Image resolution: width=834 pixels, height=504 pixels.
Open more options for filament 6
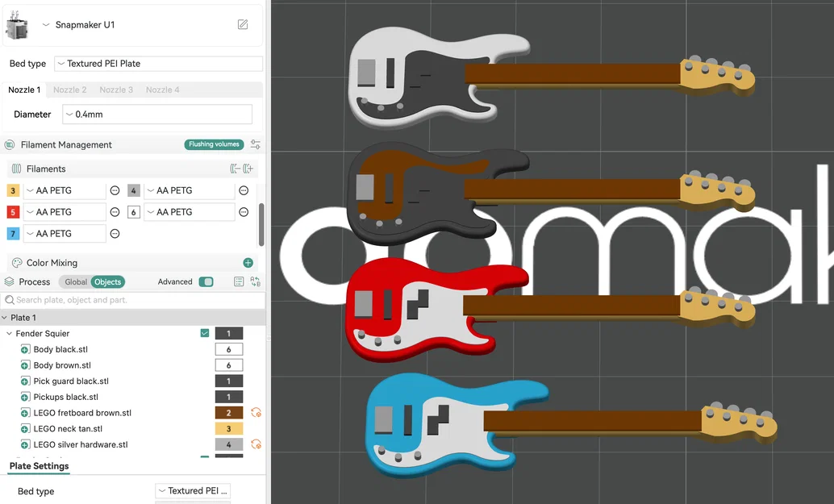pos(244,212)
